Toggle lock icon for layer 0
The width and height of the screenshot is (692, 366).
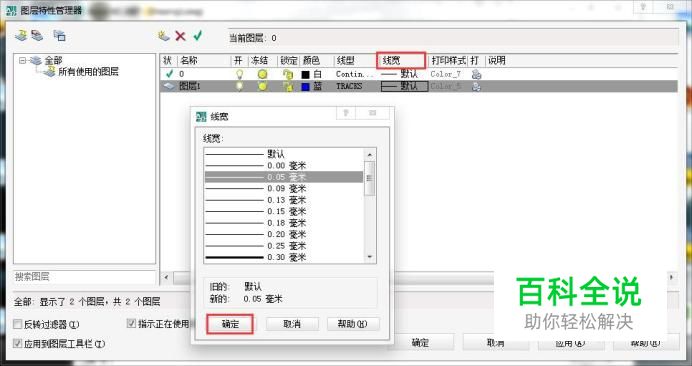[x=288, y=74]
